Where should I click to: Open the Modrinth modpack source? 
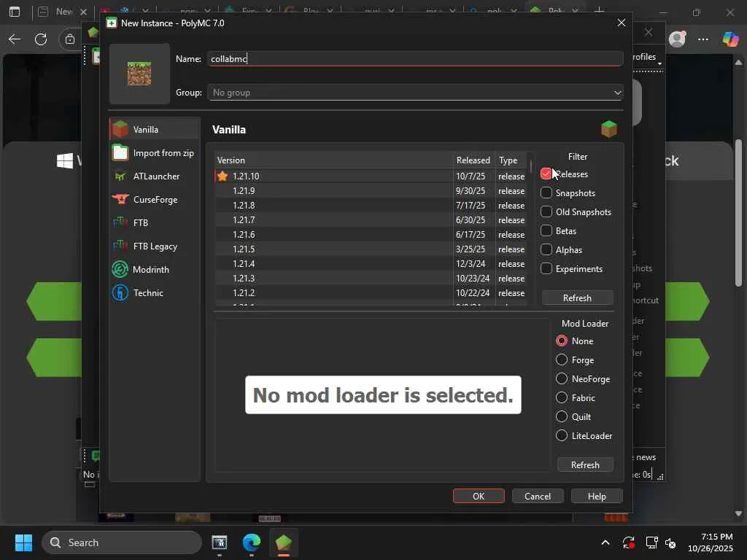[x=155, y=270]
